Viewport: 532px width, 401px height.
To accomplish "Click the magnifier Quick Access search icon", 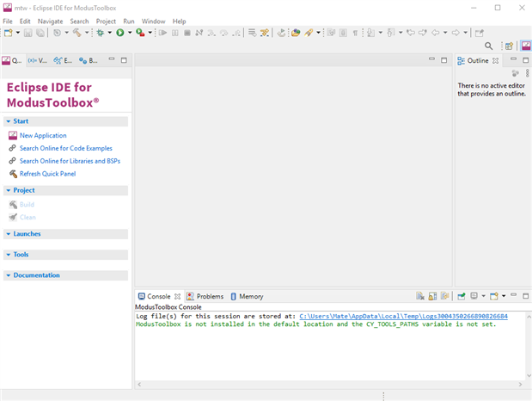I will coord(488,46).
